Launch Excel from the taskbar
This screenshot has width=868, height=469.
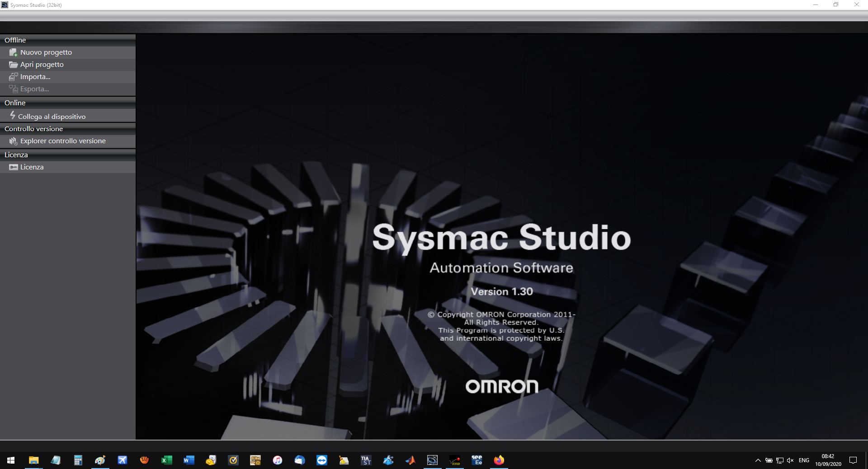pos(166,460)
